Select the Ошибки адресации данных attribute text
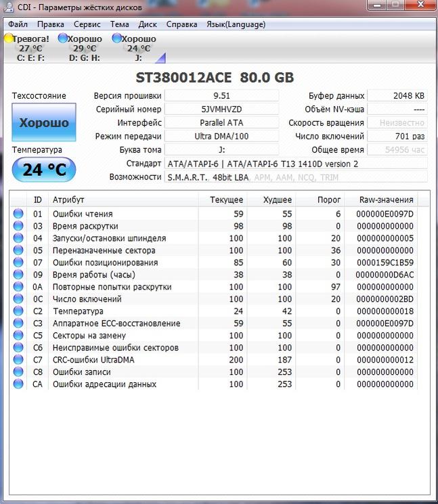The width and height of the screenshot is (438, 504). tap(104, 384)
